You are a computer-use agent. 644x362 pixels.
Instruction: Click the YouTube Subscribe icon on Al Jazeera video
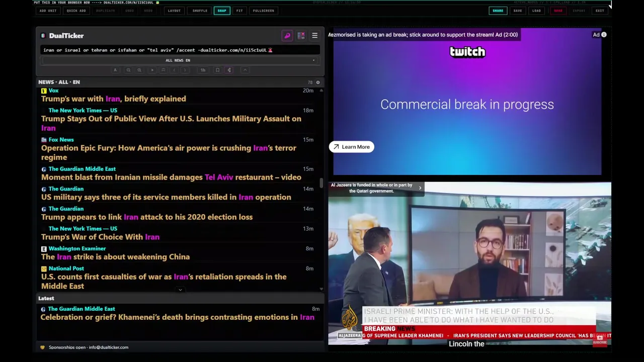click(x=600, y=340)
